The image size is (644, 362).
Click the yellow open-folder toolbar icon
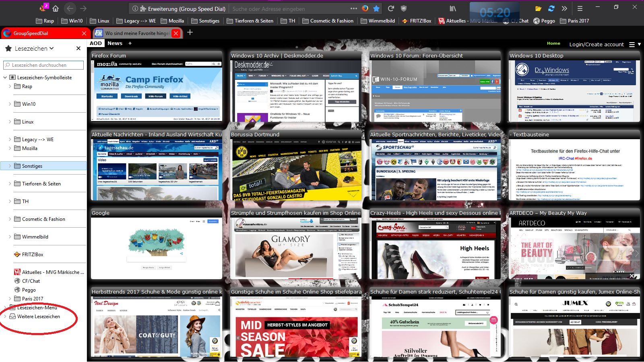[x=538, y=8]
